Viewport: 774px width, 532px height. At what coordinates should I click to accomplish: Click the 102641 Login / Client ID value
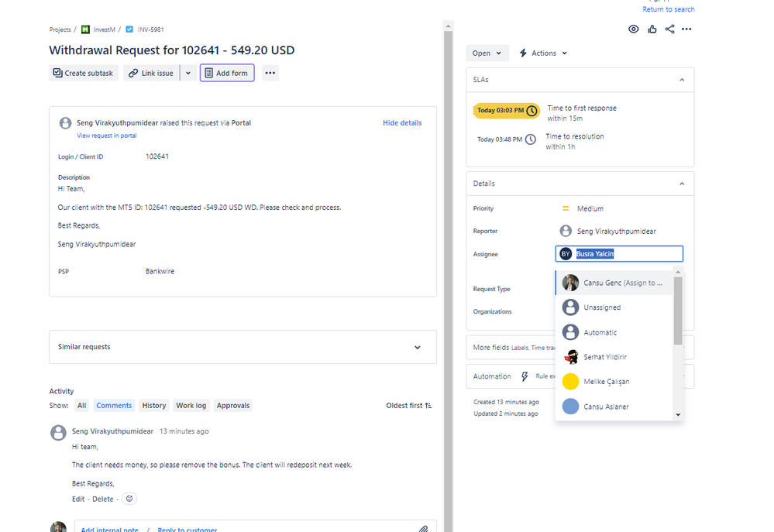coord(157,156)
